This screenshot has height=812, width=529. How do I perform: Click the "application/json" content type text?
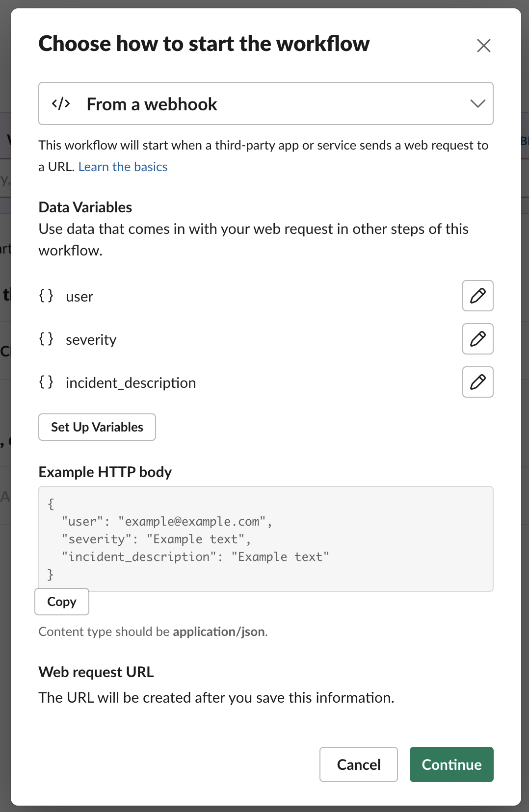(x=219, y=632)
